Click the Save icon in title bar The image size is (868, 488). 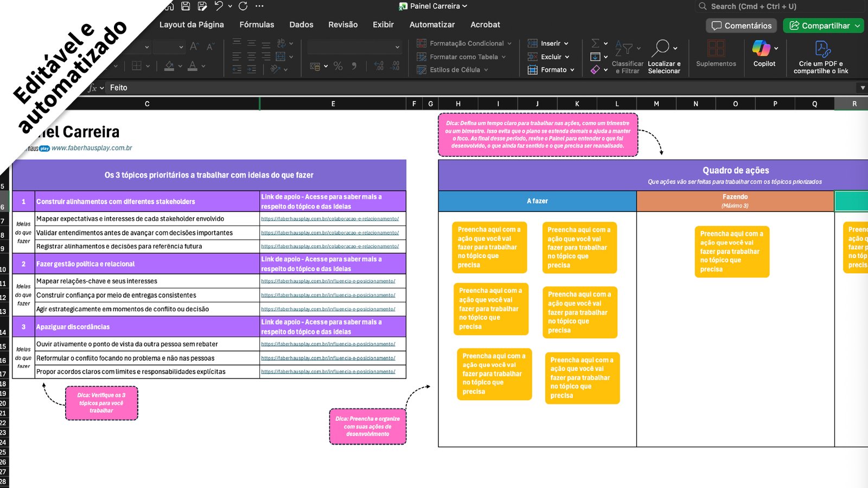pyautogui.click(x=186, y=6)
